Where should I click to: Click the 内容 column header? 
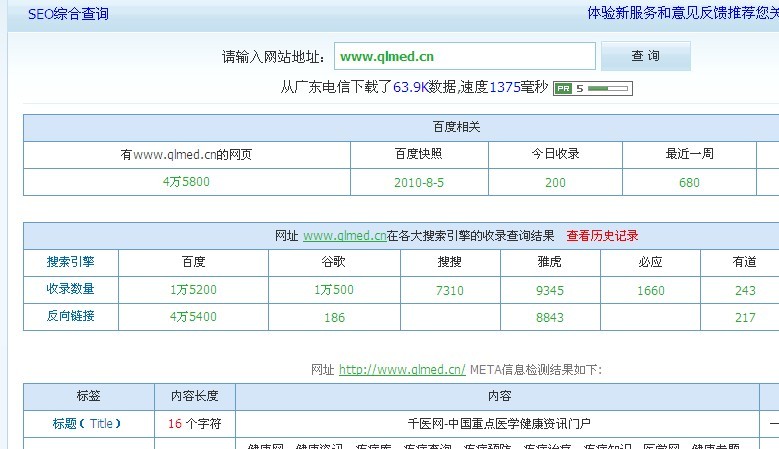click(x=499, y=396)
